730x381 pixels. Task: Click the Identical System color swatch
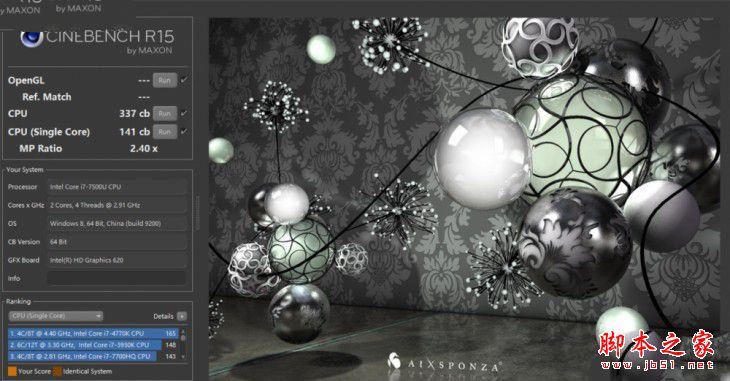57,371
